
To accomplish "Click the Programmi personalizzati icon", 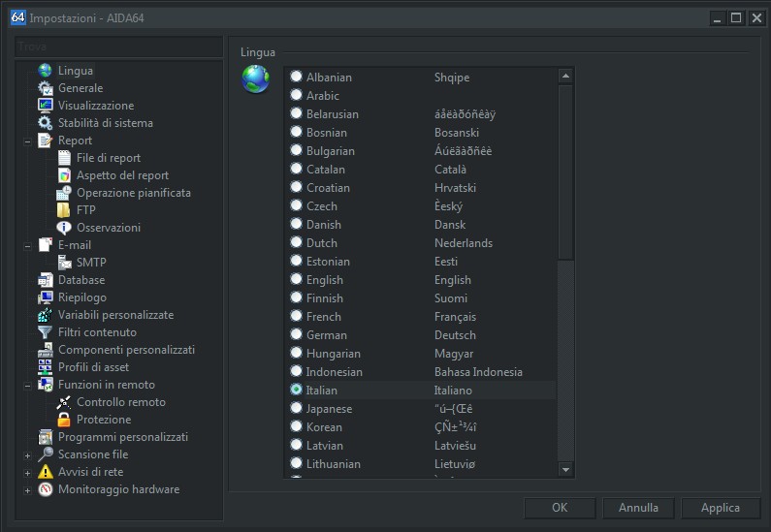I will [46, 437].
